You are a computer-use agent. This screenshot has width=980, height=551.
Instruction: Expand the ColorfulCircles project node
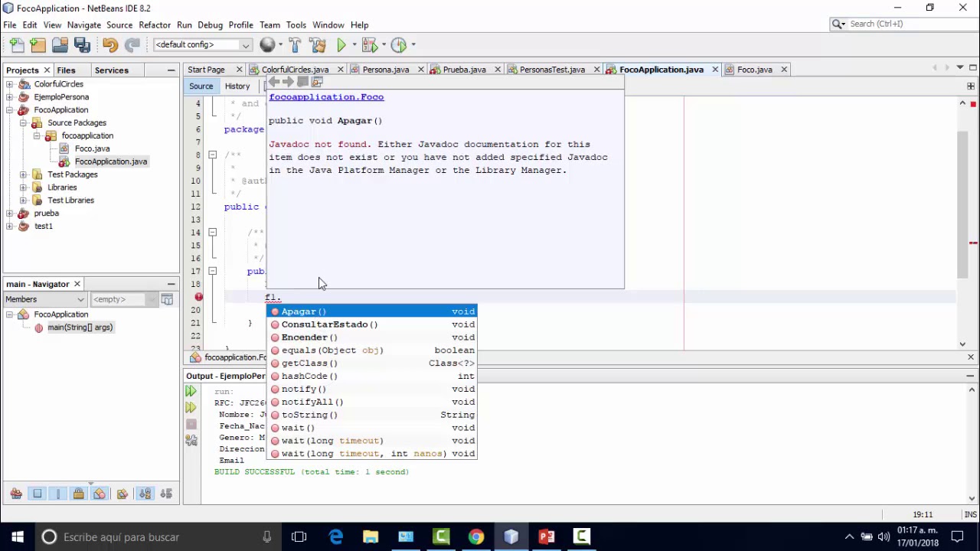pyautogui.click(x=10, y=84)
